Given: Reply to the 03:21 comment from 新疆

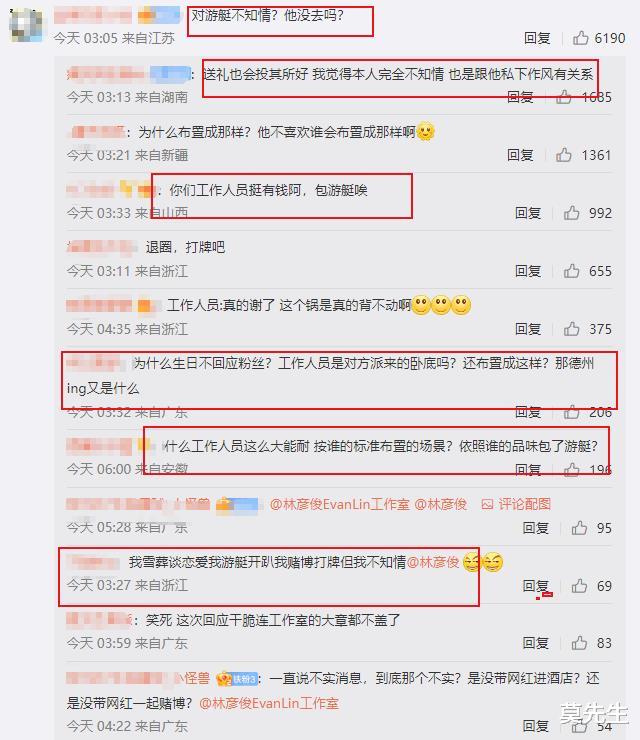Looking at the screenshot, I should point(520,155).
